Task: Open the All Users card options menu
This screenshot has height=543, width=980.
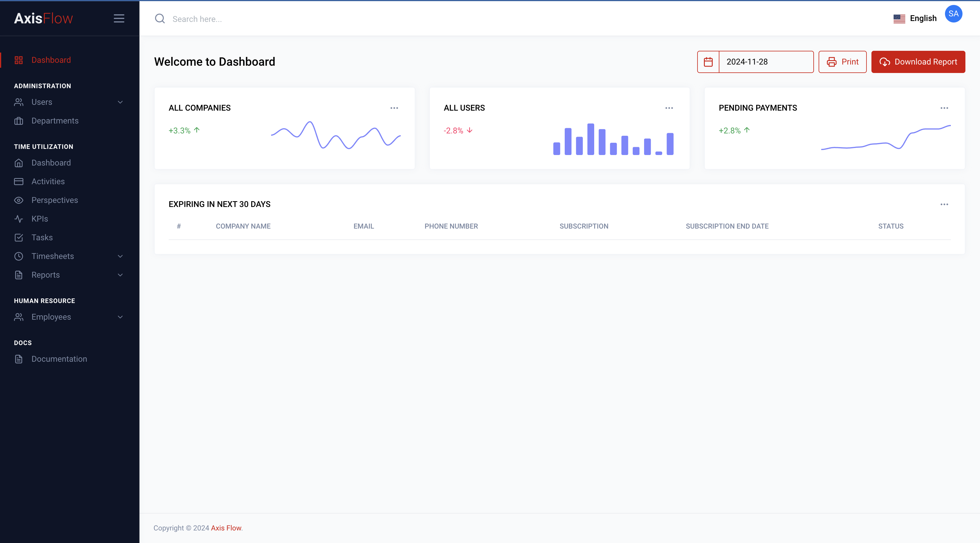Action: 669,108
